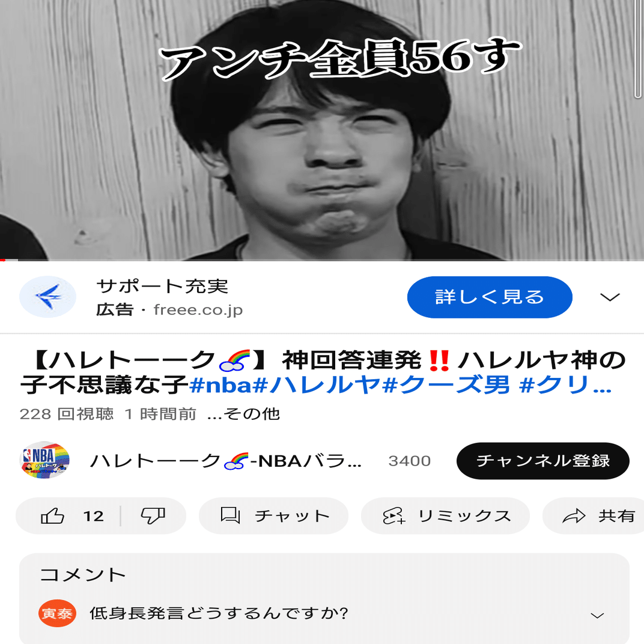Click the page scrollbar handle
Screen dimensions: 644x644
point(638,49)
